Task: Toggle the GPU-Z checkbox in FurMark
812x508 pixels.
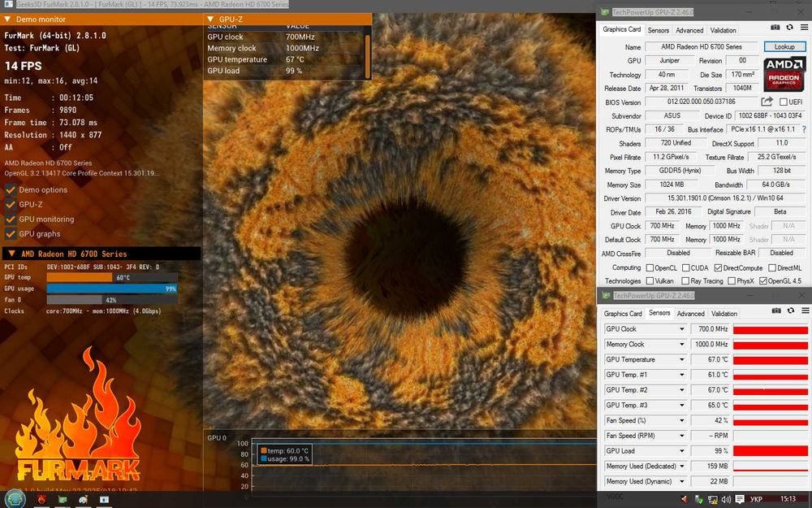Action: [11, 204]
